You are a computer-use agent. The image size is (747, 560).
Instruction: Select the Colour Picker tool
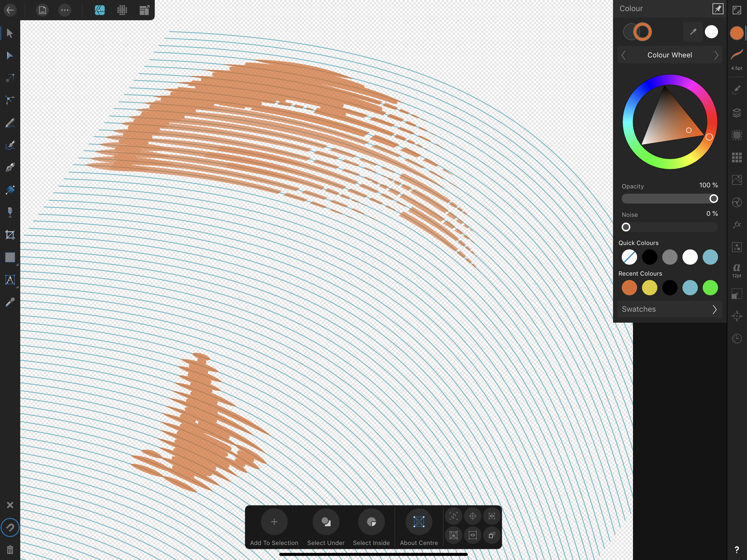point(10,302)
